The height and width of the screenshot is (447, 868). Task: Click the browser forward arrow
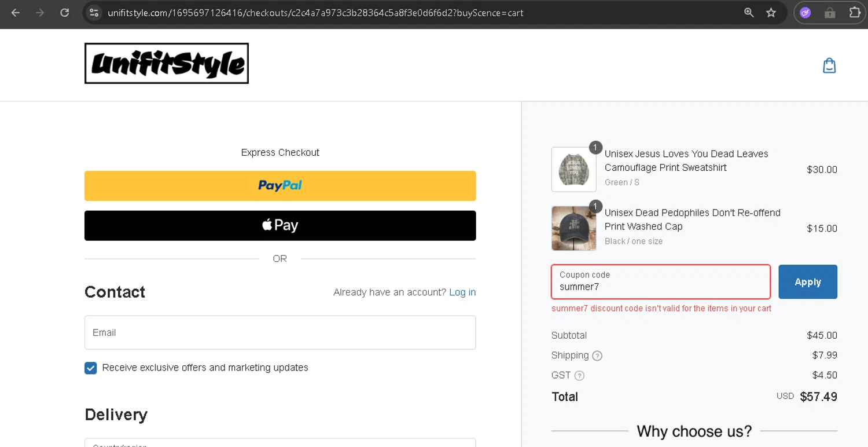40,12
